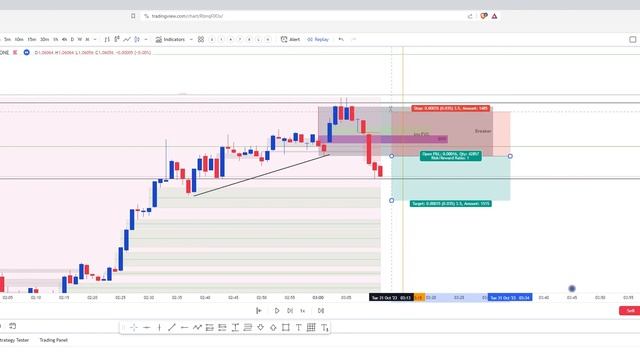Image resolution: width=640 pixels, height=360 pixels.
Task: Select the 30m timeframe
Action: [44, 40]
